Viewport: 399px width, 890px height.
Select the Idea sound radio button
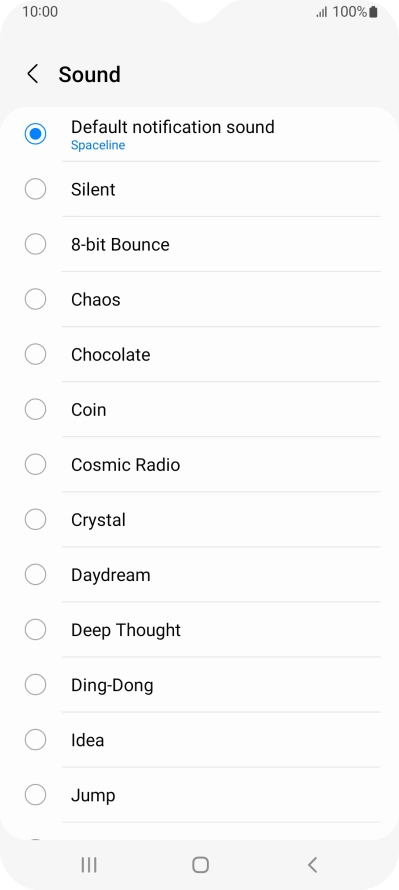[x=35, y=740]
